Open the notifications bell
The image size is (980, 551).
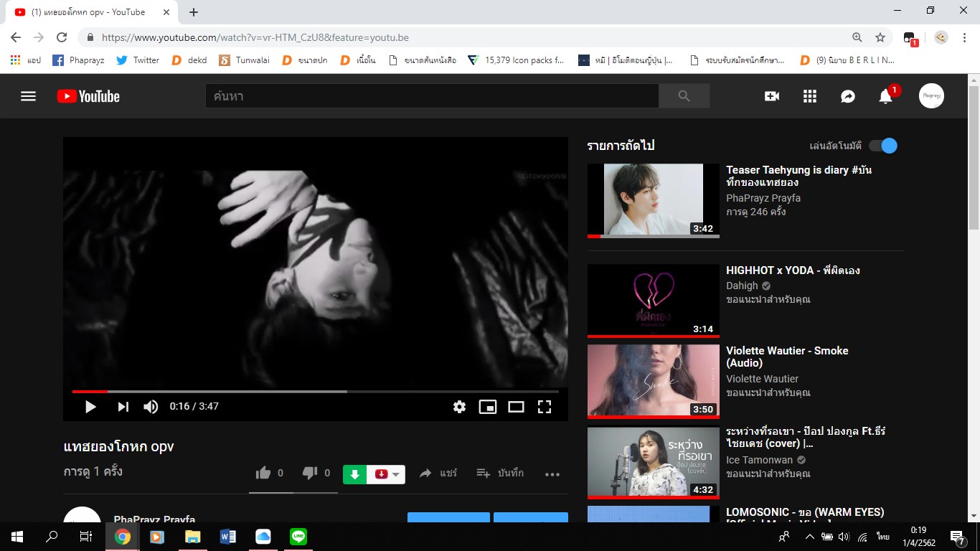[886, 97]
